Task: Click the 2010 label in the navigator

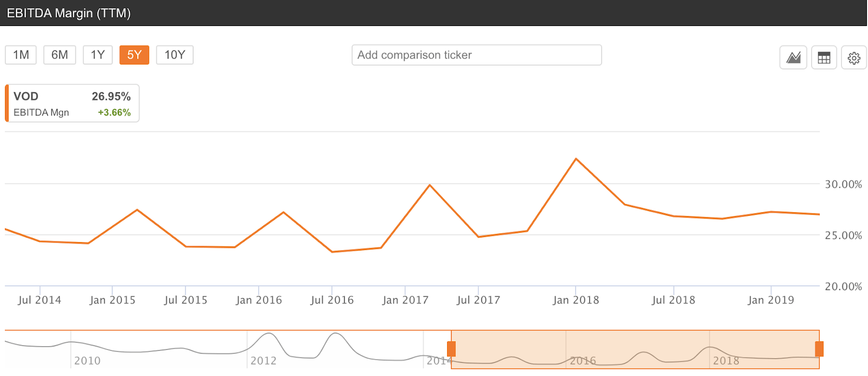Action: click(87, 361)
